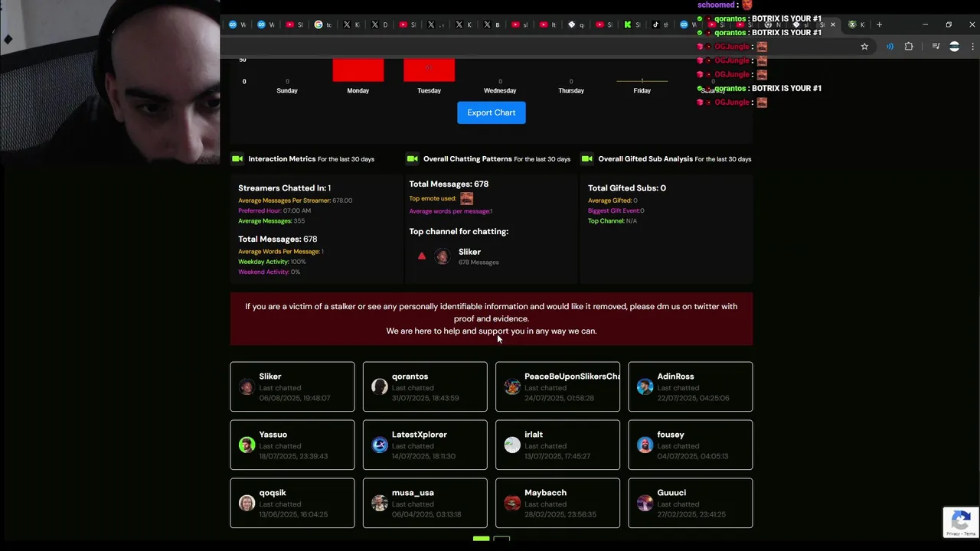980x551 pixels.
Task: Go to the first pagination page (green)
Action: (481, 540)
